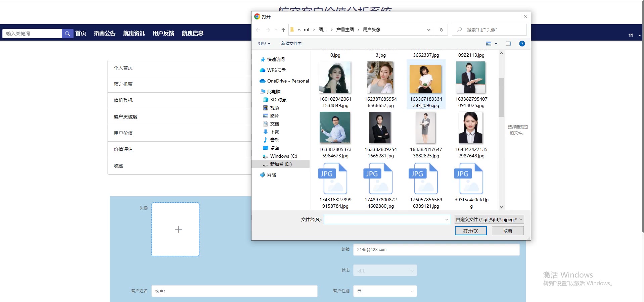The width and height of the screenshot is (644, 302).
Task: Focus the 搜索"用户头像" search box
Action: [489, 30]
